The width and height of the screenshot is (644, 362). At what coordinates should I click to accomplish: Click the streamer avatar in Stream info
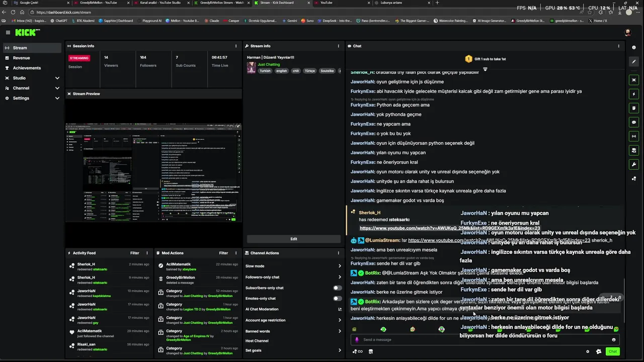[251, 68]
